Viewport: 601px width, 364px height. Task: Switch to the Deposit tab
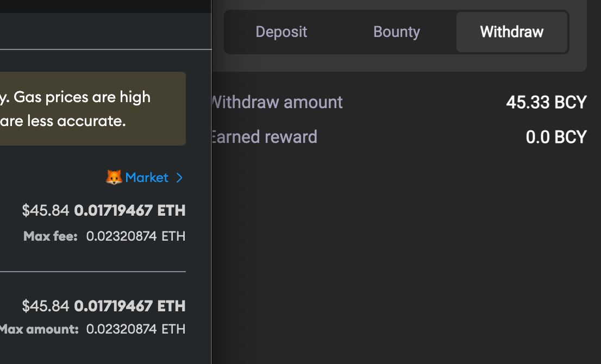tap(281, 32)
